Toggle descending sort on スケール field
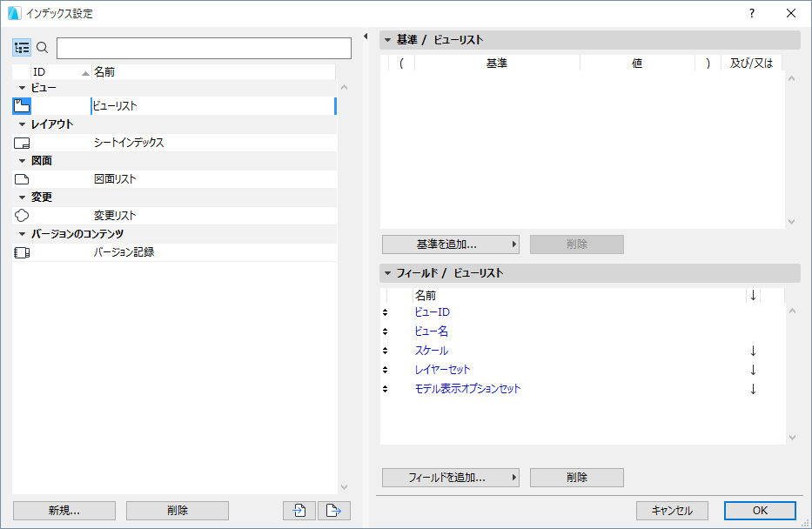This screenshot has height=529, width=812. pyautogui.click(x=752, y=350)
